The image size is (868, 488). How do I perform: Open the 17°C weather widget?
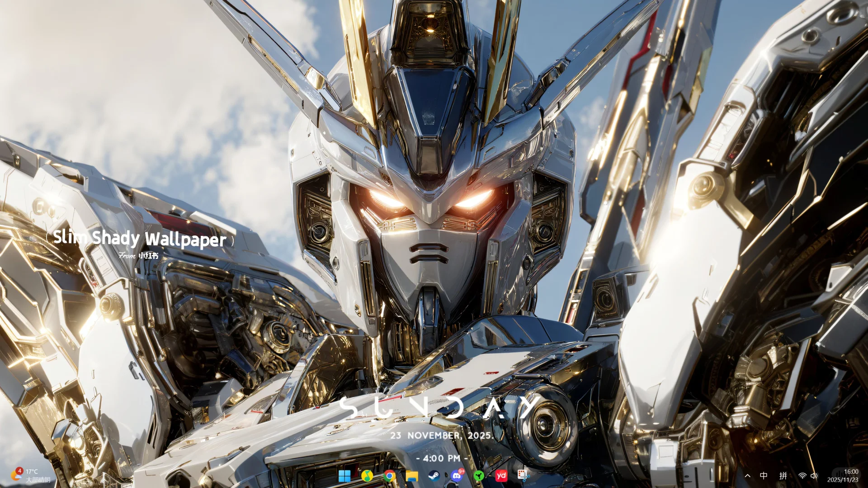pyautogui.click(x=31, y=475)
